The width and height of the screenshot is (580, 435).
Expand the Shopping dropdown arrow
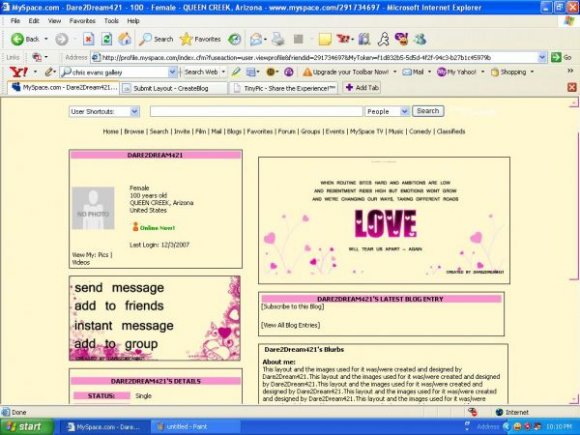[x=532, y=72]
